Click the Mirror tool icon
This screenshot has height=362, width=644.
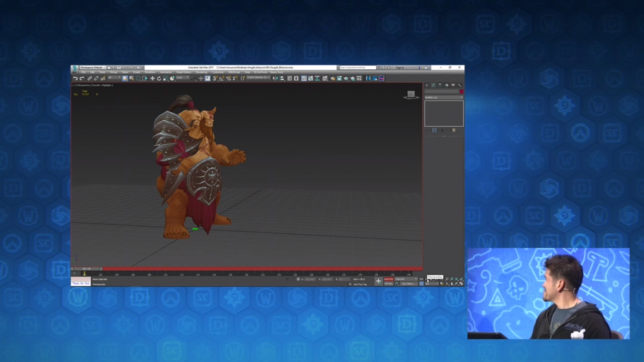(274, 78)
